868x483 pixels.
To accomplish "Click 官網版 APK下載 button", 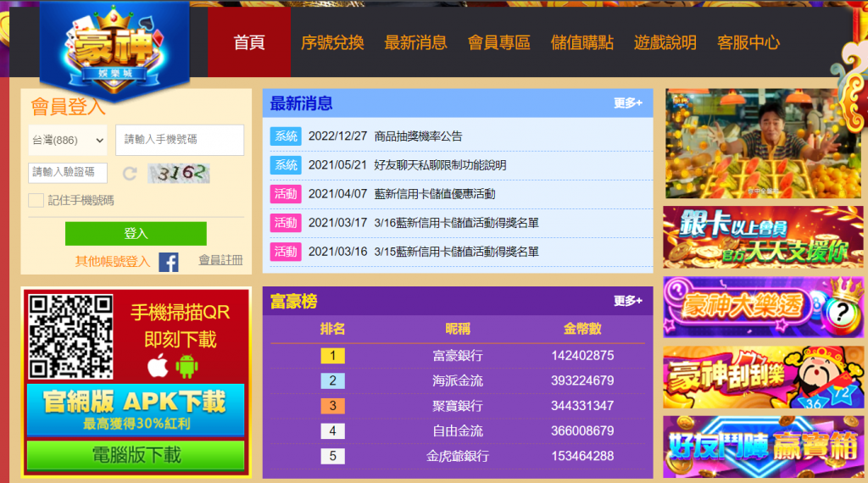I will 136,409.
